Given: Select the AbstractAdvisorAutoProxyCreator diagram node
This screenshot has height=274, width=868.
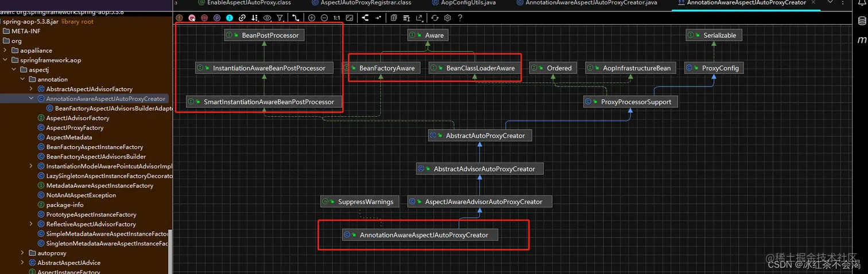Looking at the screenshot, I should pos(479,169).
